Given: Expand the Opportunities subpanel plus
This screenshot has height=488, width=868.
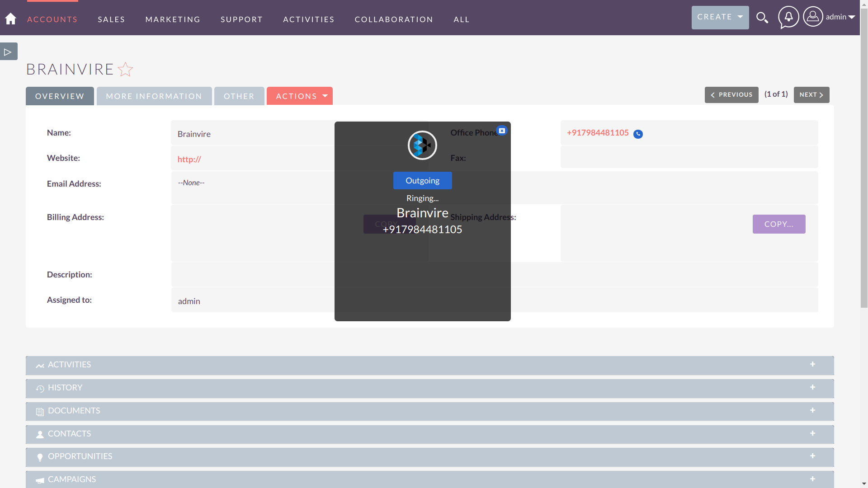Looking at the screenshot, I should point(812,456).
